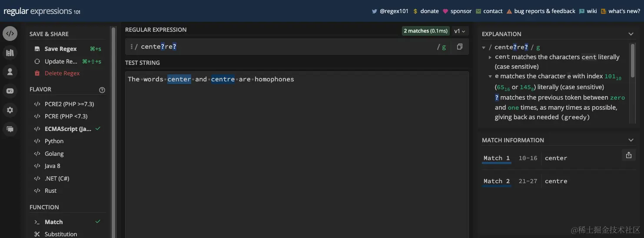Select ECMAScript (JavaScript) flavor
644x238 pixels.
(x=67, y=129)
